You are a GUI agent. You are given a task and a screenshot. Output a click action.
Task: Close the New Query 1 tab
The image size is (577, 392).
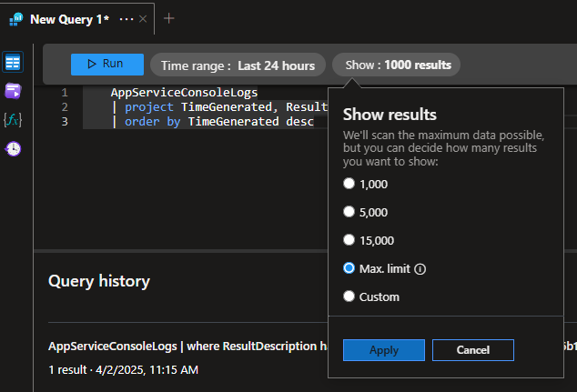click(x=143, y=19)
